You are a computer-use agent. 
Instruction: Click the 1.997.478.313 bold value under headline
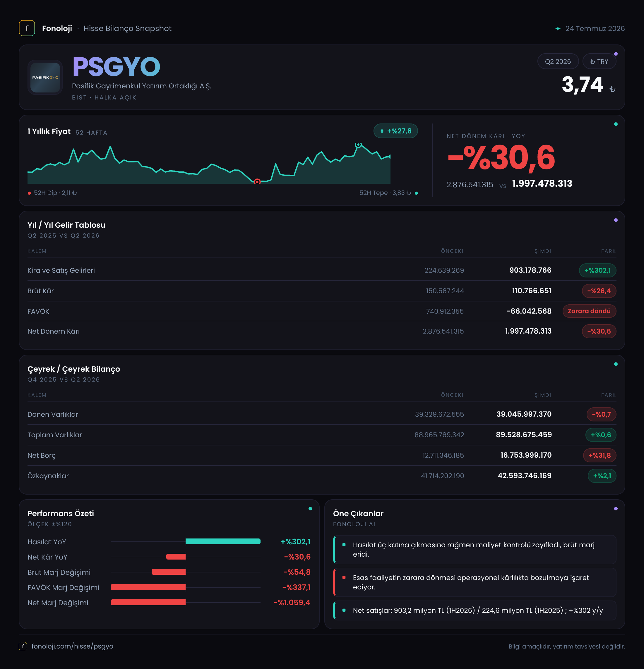pos(542,183)
